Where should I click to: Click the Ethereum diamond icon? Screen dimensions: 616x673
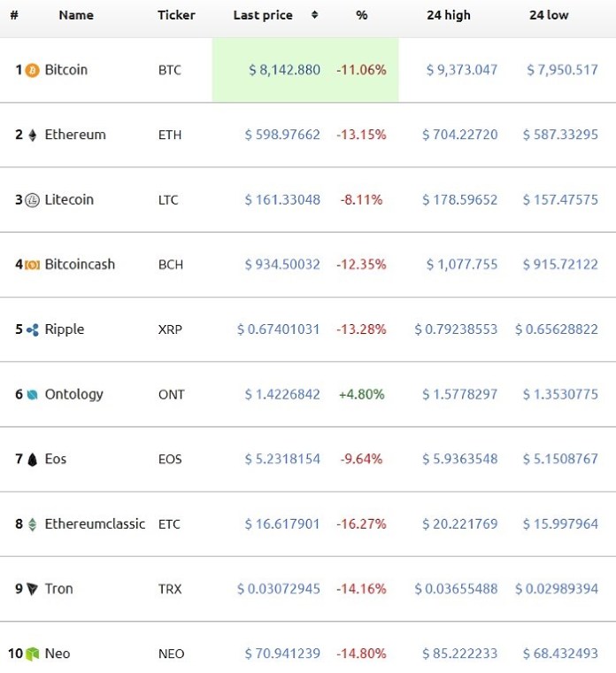point(33,135)
